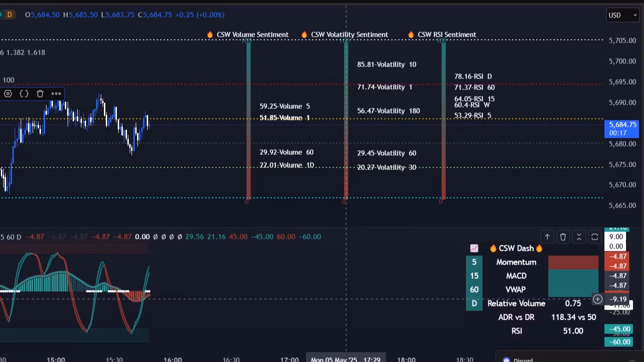The height and width of the screenshot is (362, 644).
Task: Maximize the lower indicator pane
Action: (595, 237)
